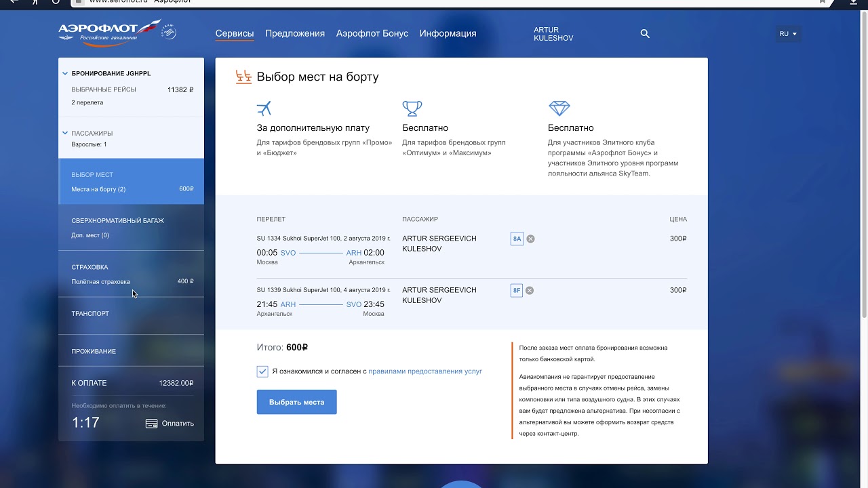Open the Сервисы menu
Screen dimensions: 868x488
[235, 33]
